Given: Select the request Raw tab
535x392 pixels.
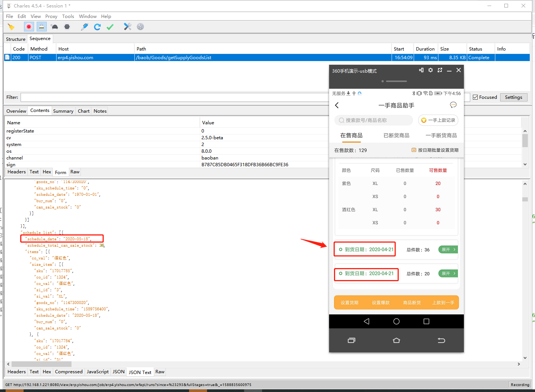Looking at the screenshot, I should coord(75,172).
